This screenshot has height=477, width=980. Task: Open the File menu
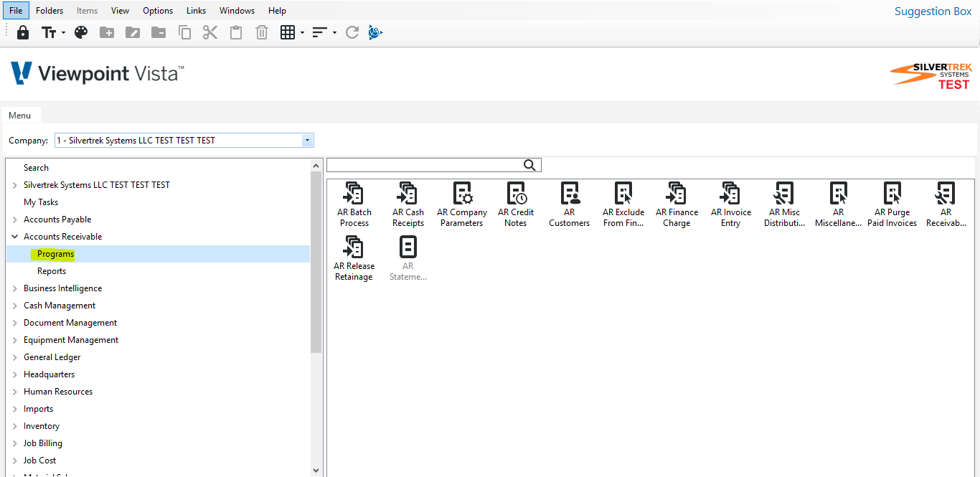point(16,11)
